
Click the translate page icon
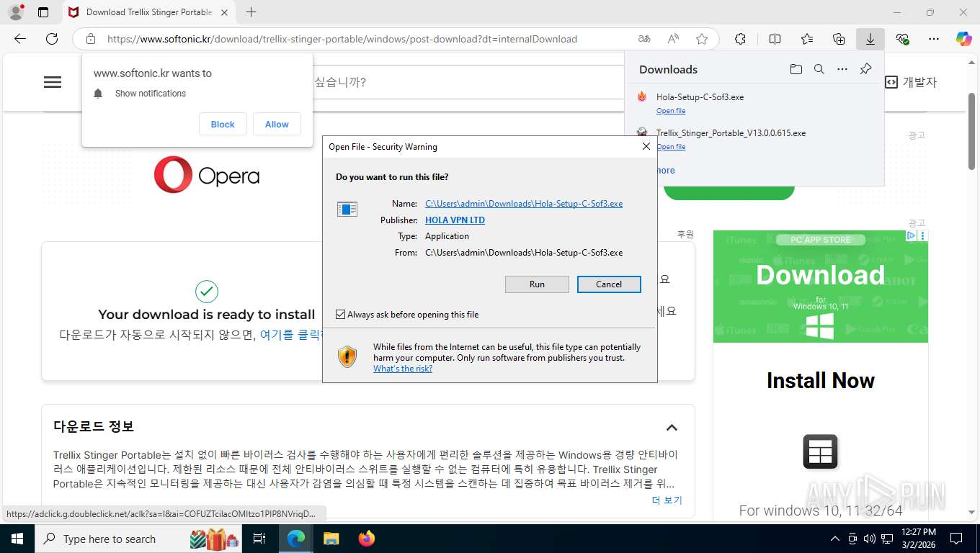click(644, 39)
